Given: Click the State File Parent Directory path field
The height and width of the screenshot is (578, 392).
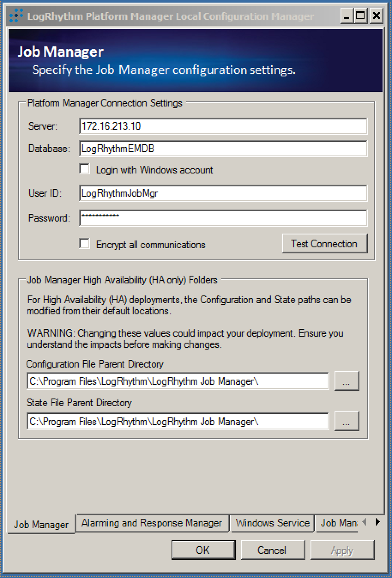Looking at the screenshot, I should click(178, 422).
